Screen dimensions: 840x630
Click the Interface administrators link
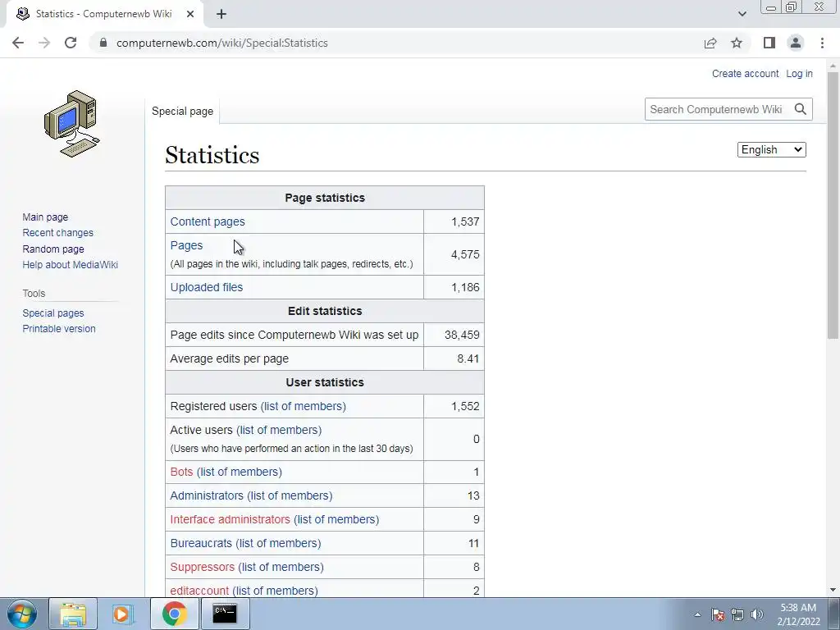coord(230,519)
